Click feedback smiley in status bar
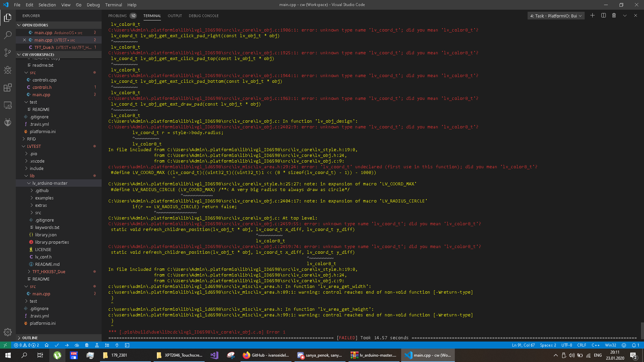This screenshot has width=644, height=362. click(x=624, y=345)
